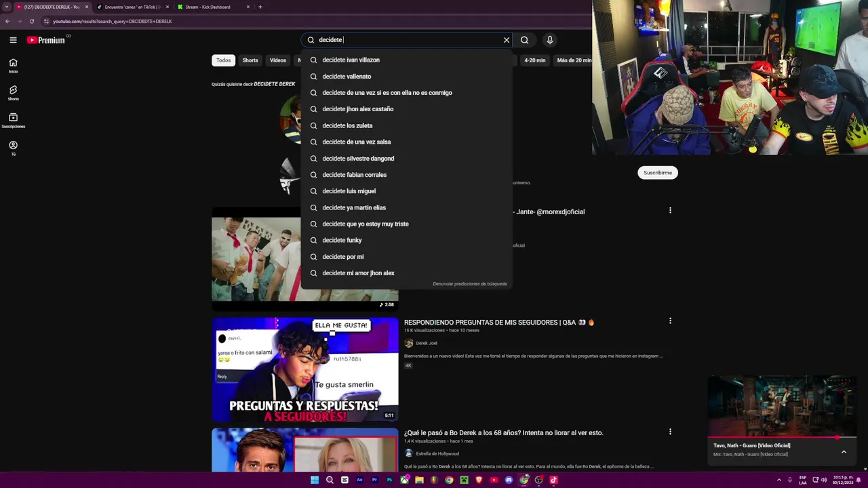Open options menu for RESPONDIENDO PREGUNTAS video
The image size is (868, 488).
click(x=670, y=321)
